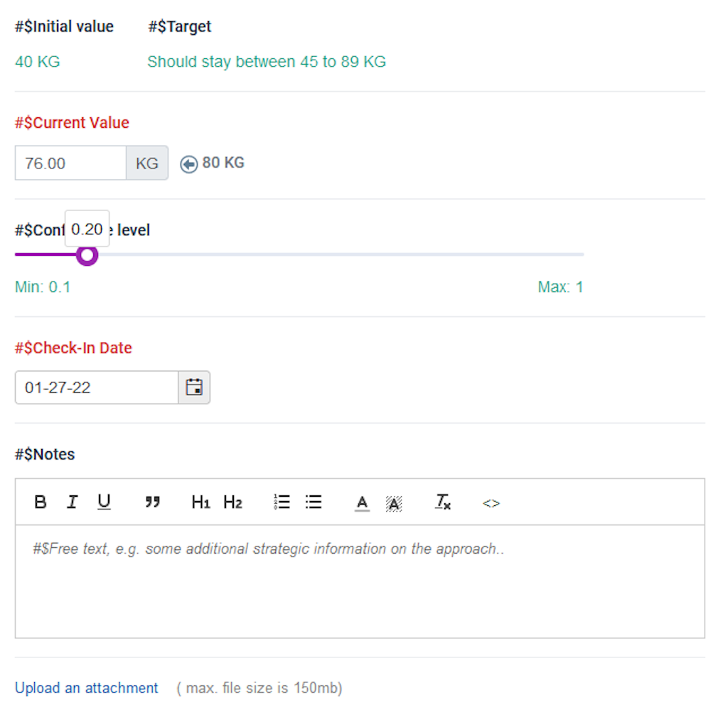
Task: Click the KG unit label button
Action: 147,163
